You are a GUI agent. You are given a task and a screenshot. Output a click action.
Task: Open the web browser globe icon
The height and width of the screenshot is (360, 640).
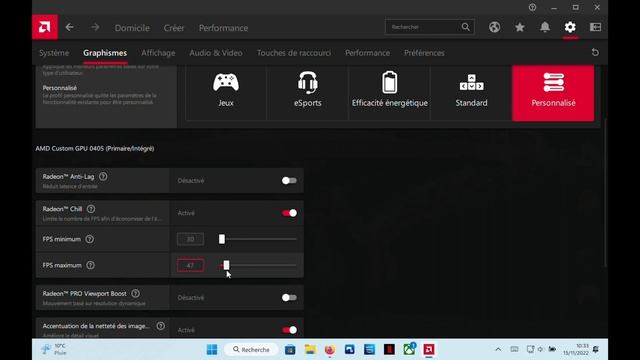tap(494, 27)
